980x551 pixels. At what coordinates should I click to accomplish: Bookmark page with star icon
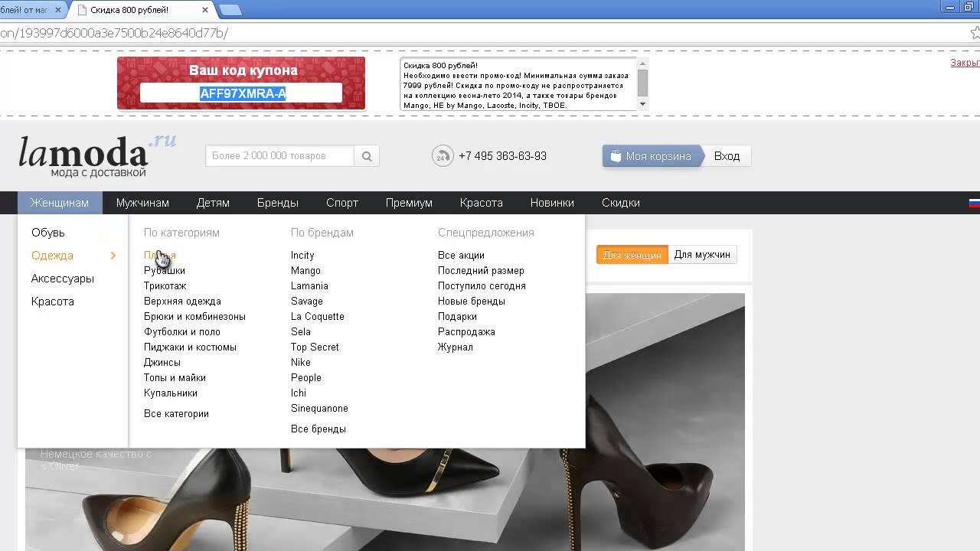point(975,33)
